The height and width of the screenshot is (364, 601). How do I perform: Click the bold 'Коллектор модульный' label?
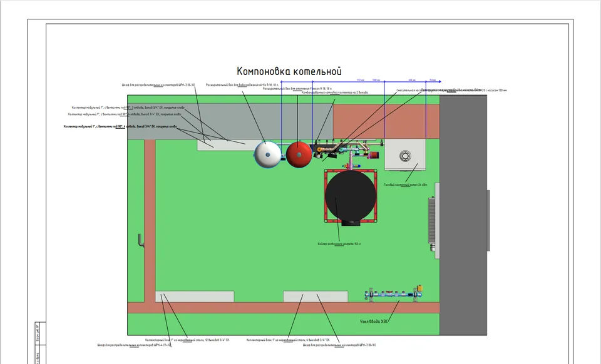120,126
